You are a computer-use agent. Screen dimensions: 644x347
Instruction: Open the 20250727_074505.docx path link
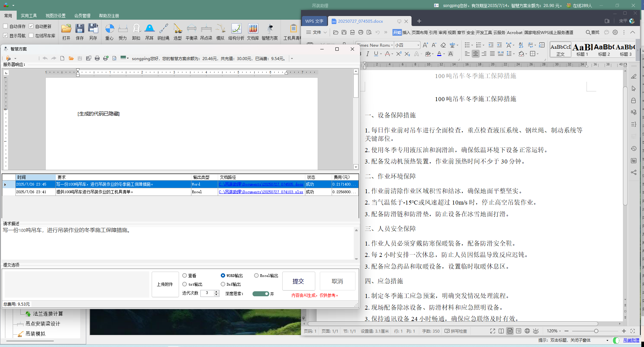(261, 184)
